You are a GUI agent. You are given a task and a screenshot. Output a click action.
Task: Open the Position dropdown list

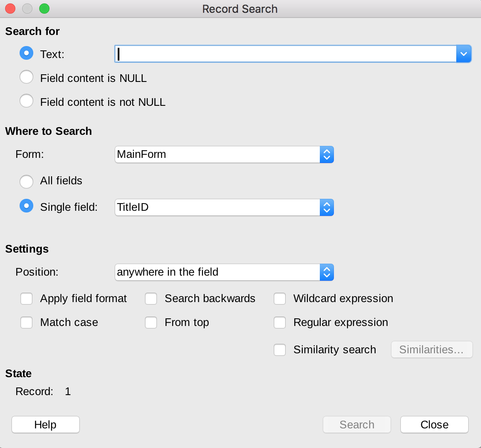pyautogui.click(x=224, y=272)
